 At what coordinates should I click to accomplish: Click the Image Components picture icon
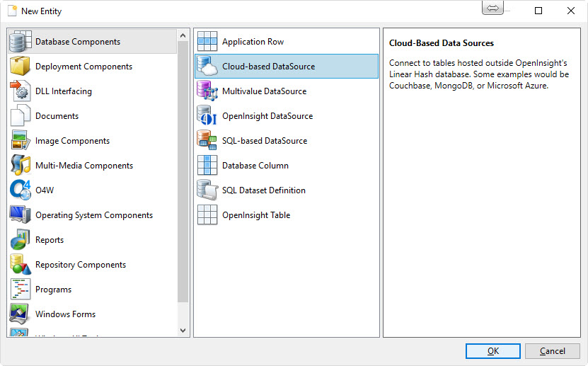pyautogui.click(x=21, y=140)
